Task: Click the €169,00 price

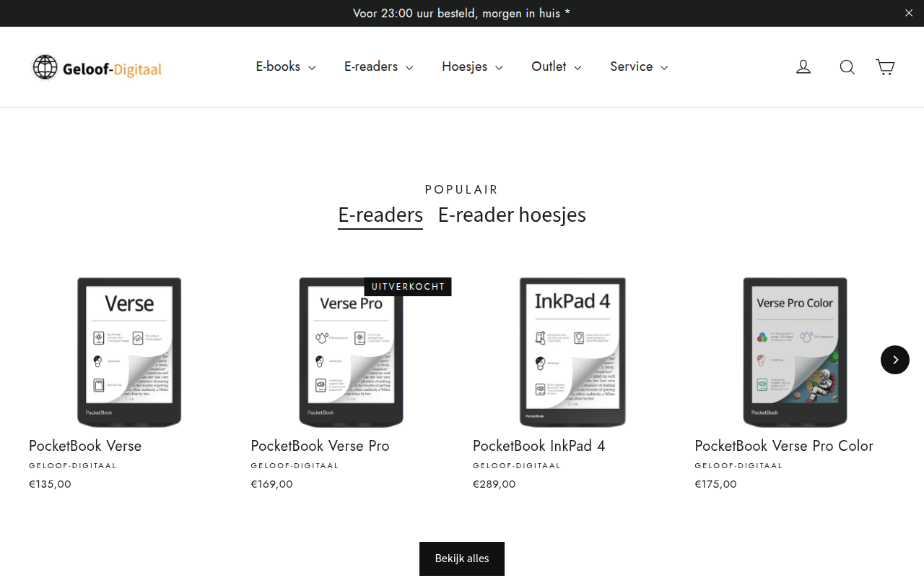Action: click(271, 484)
